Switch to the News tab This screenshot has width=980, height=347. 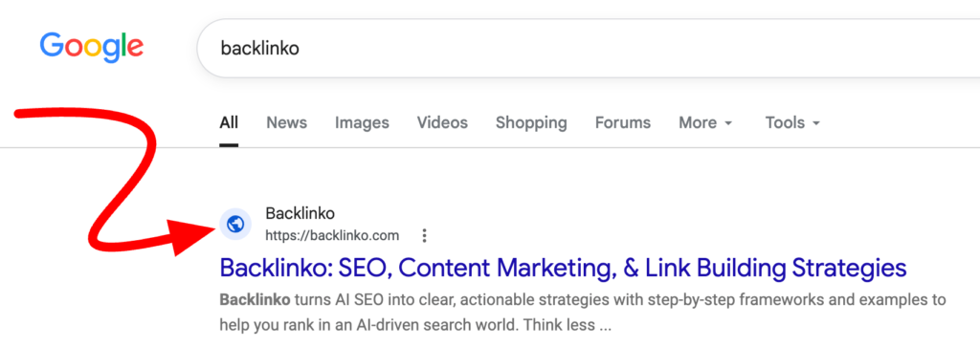pos(287,123)
